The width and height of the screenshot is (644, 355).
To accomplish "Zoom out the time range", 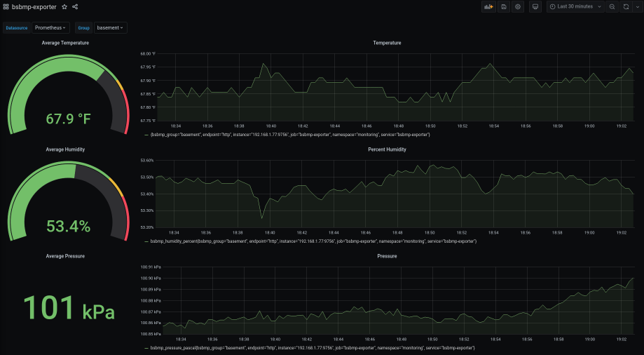I will [612, 6].
